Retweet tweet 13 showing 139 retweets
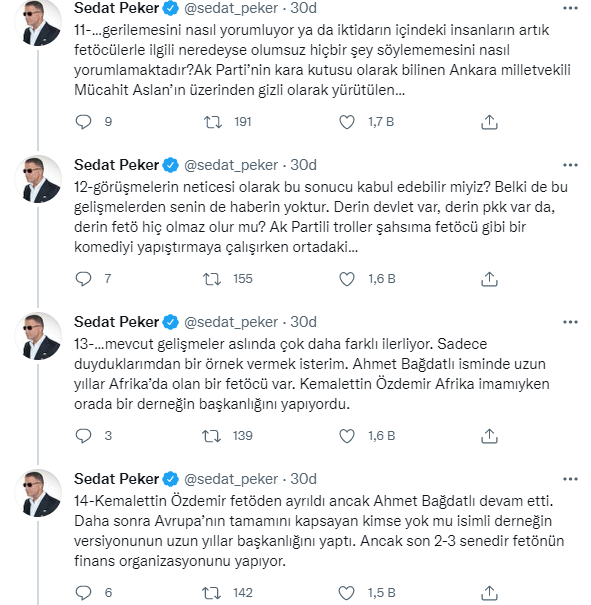 click(211, 436)
